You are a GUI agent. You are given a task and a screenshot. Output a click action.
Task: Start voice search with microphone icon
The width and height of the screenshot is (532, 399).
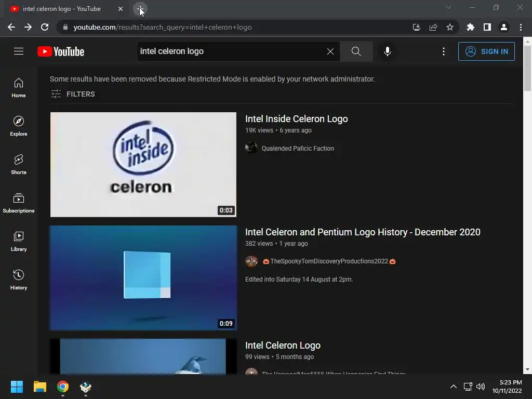point(387,51)
